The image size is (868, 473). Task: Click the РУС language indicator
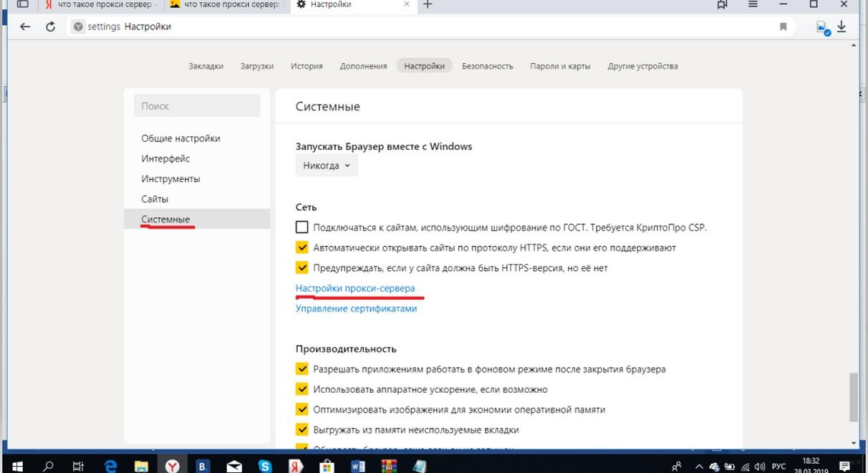coord(778,467)
